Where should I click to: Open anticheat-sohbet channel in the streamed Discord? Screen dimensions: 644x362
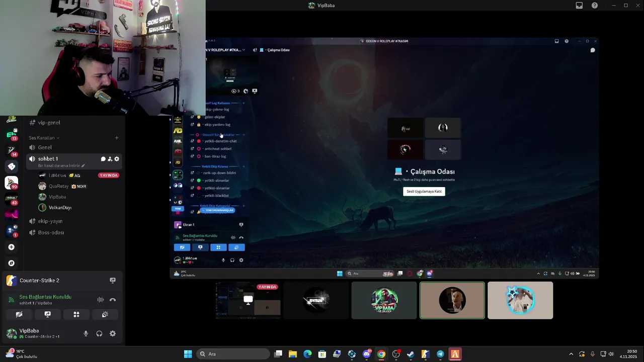217,149
